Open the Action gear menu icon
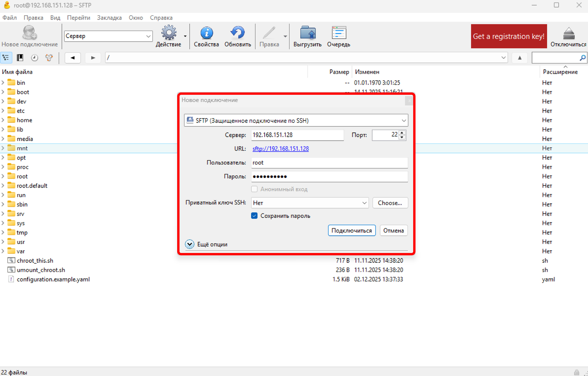Viewport: 588px width, 376px height. pos(169,33)
